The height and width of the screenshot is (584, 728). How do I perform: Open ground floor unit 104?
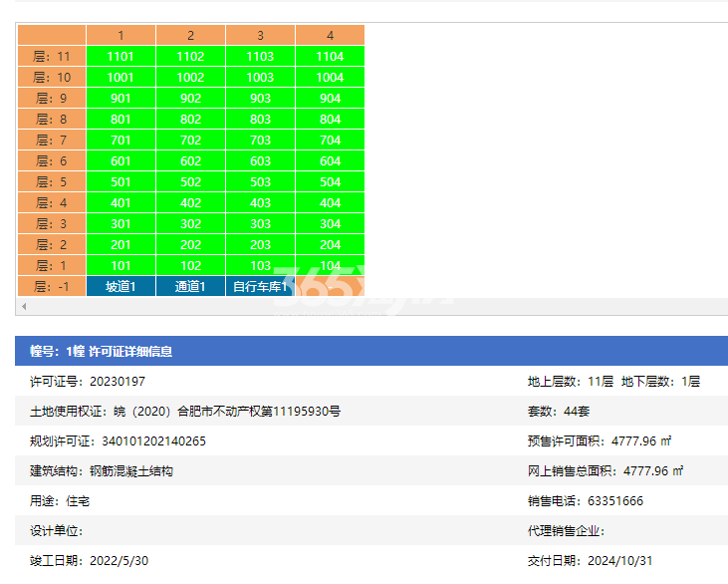click(330, 265)
